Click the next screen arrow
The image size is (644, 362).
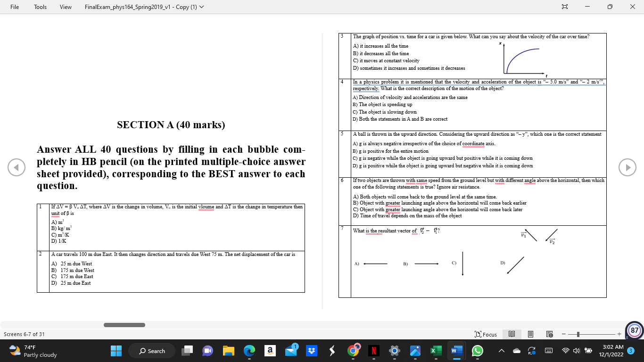pyautogui.click(x=627, y=166)
